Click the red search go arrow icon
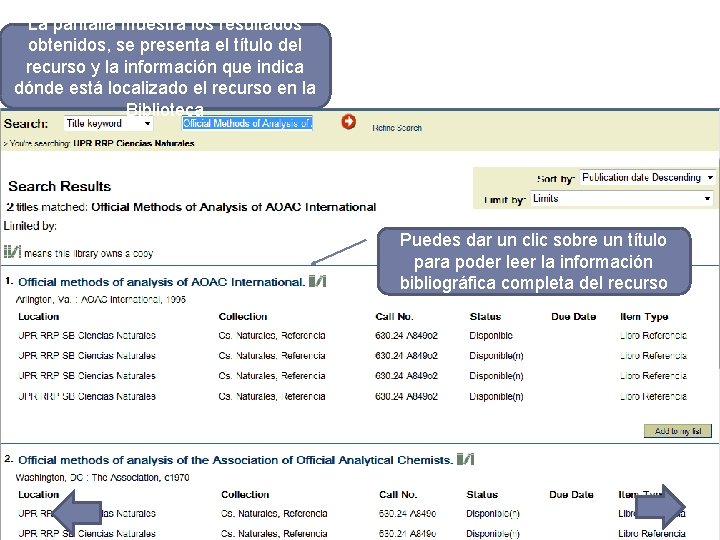Screen dimensions: 720x540 click(x=349, y=122)
